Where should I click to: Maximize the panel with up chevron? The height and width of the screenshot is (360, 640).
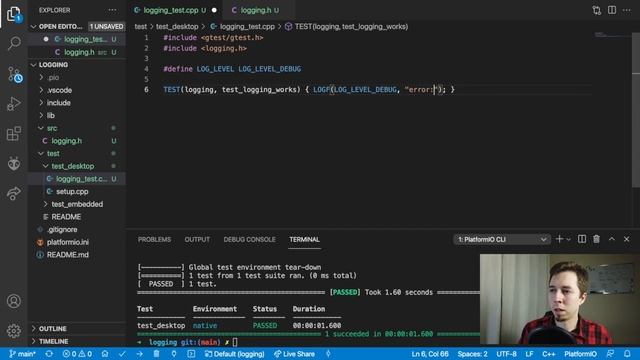[x=611, y=239]
